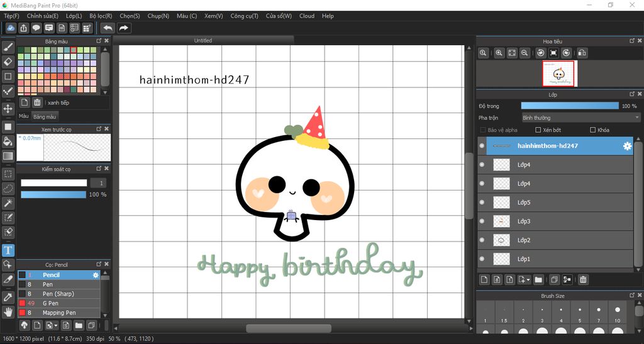Zoom out using Navigator magnifier minus
644x344 pixels.
[x=525, y=53]
